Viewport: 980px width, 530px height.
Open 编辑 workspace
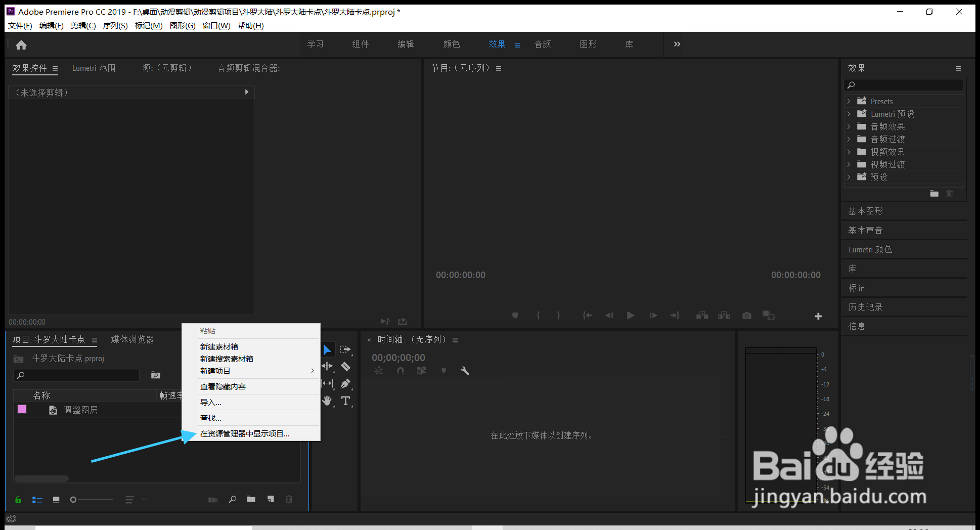click(406, 44)
